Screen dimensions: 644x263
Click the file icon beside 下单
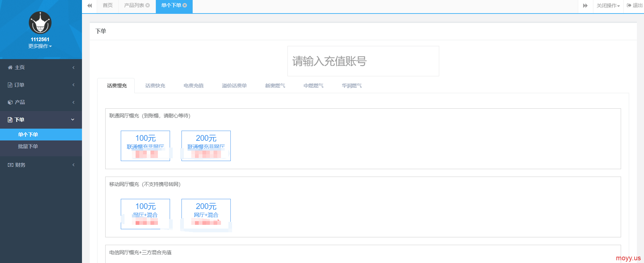tap(10, 120)
